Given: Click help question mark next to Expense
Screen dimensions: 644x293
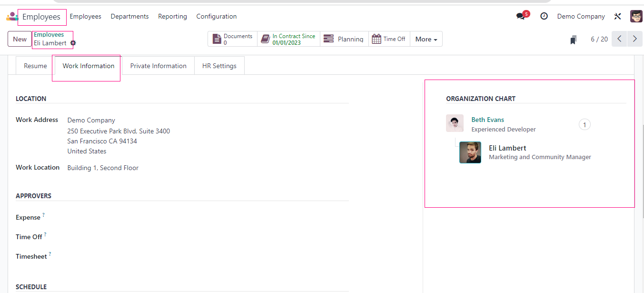Looking at the screenshot, I should tap(44, 215).
